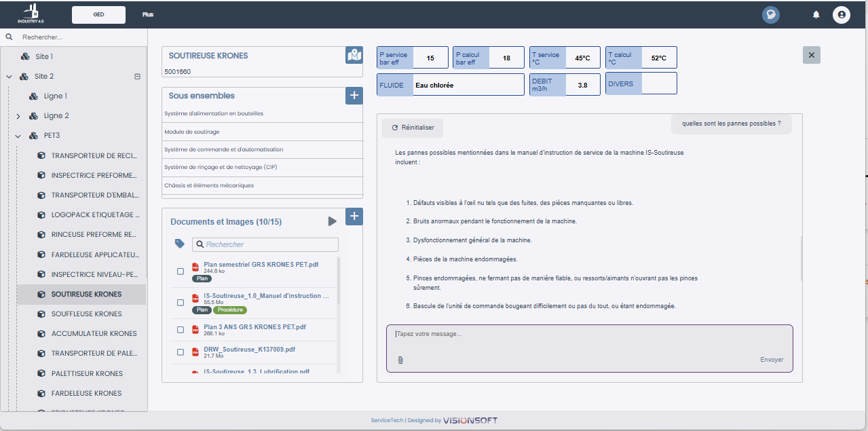Viewport: 868px width, 431px height.
Task: Click the Plan tag under Plan semestriel
Action: click(202, 278)
